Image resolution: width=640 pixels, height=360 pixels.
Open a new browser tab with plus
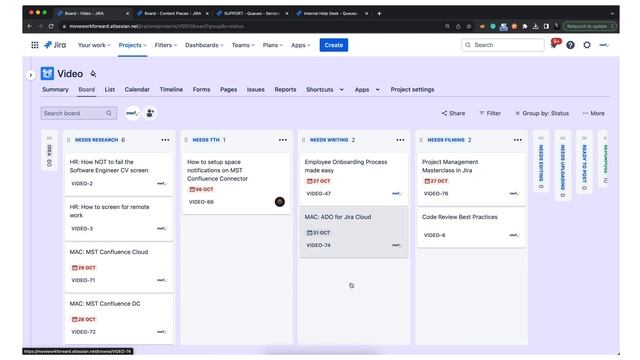tap(379, 13)
